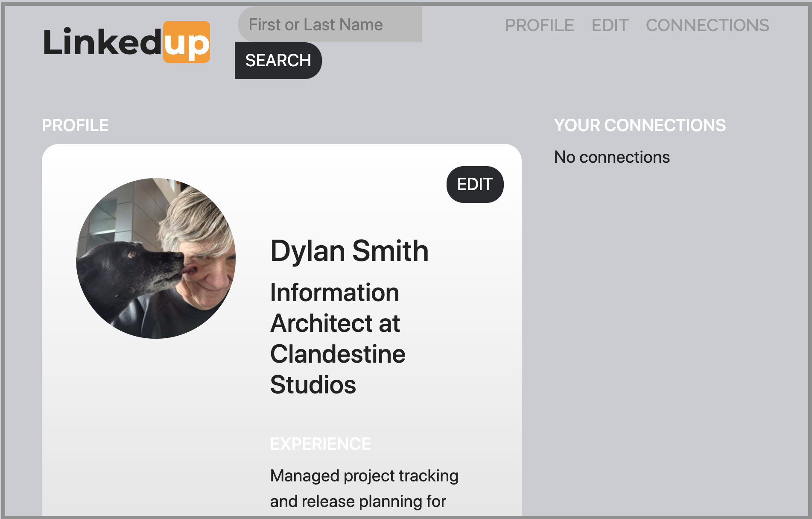Screen dimensions: 812x519
Task: Click the PROFILE page heading
Action: pos(75,125)
